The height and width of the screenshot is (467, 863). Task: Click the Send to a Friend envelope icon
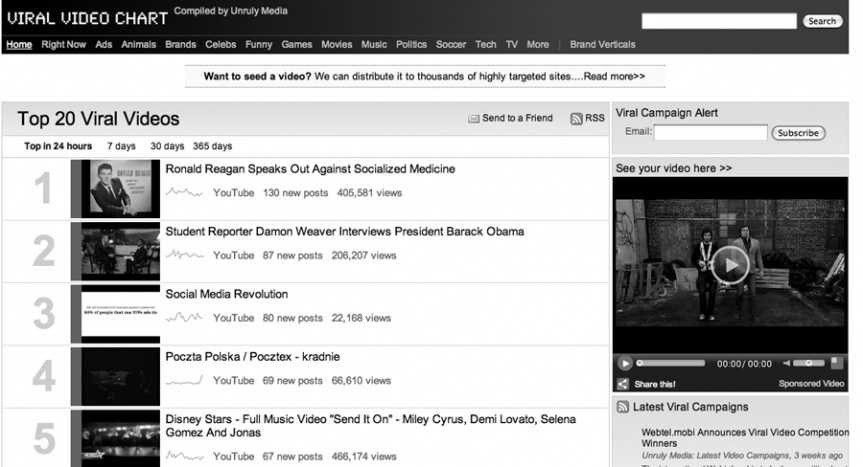(x=473, y=118)
